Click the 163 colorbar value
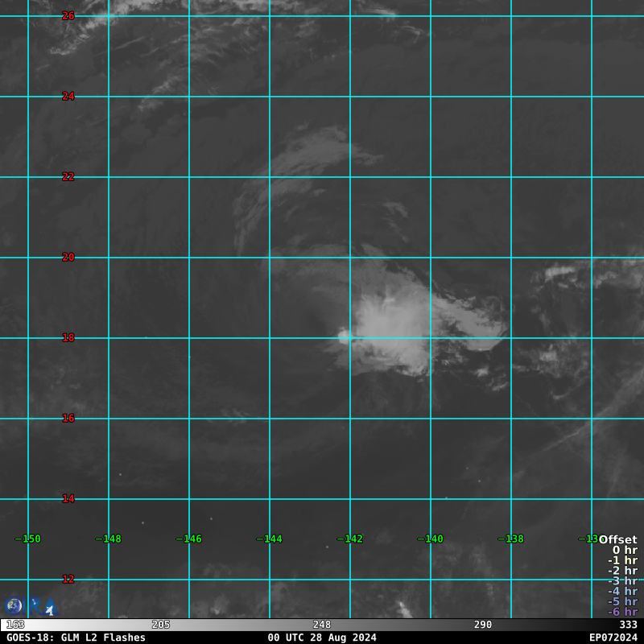Image resolution: width=644 pixels, height=644 pixels. coord(15,625)
